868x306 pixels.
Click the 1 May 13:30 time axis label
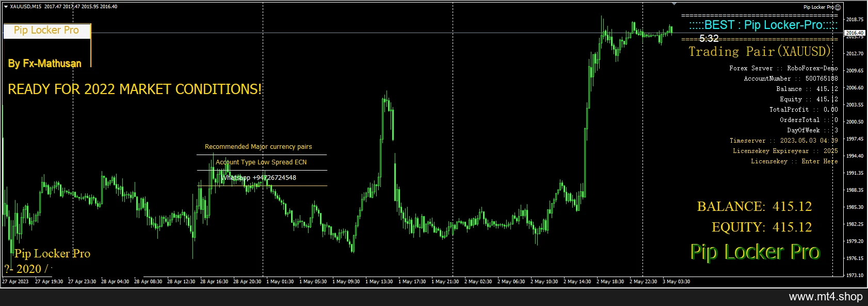coord(379,282)
